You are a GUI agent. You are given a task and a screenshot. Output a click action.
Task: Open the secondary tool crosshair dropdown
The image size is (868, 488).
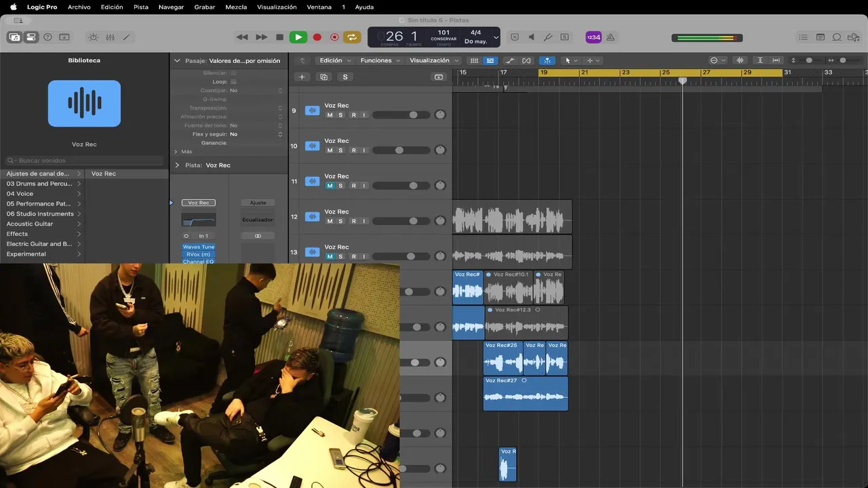[x=593, y=60]
